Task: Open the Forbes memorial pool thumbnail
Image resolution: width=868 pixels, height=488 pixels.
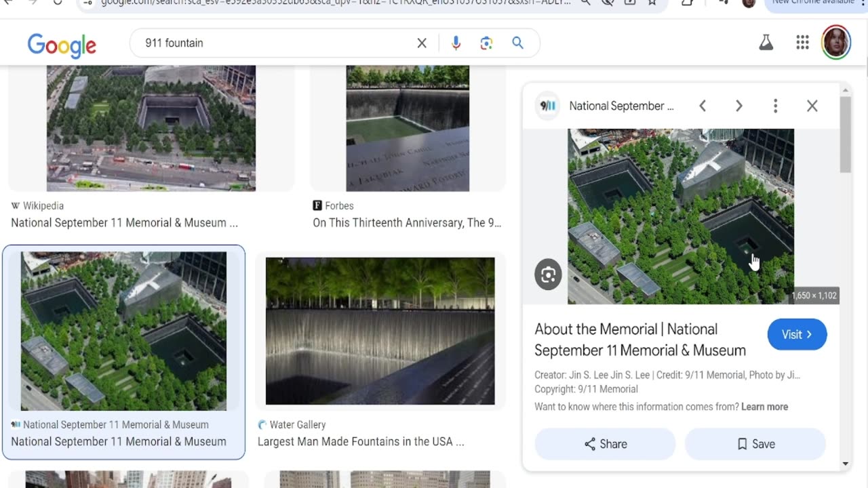Action: [x=408, y=128]
